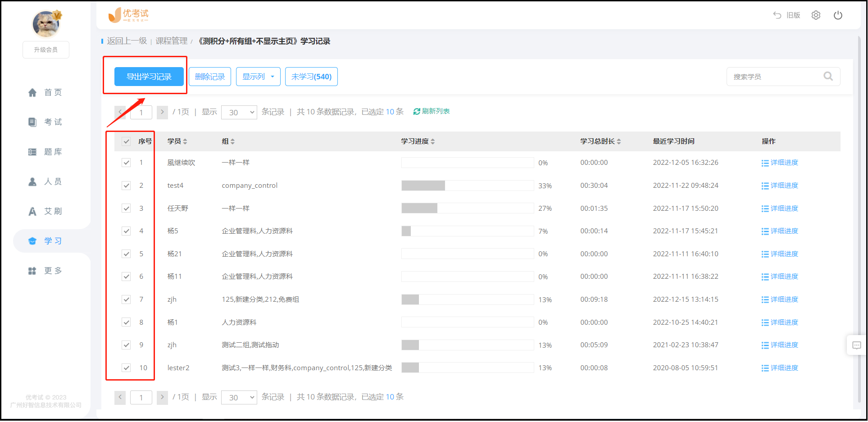
Task: Click the user avatar picture
Action: coord(46,24)
